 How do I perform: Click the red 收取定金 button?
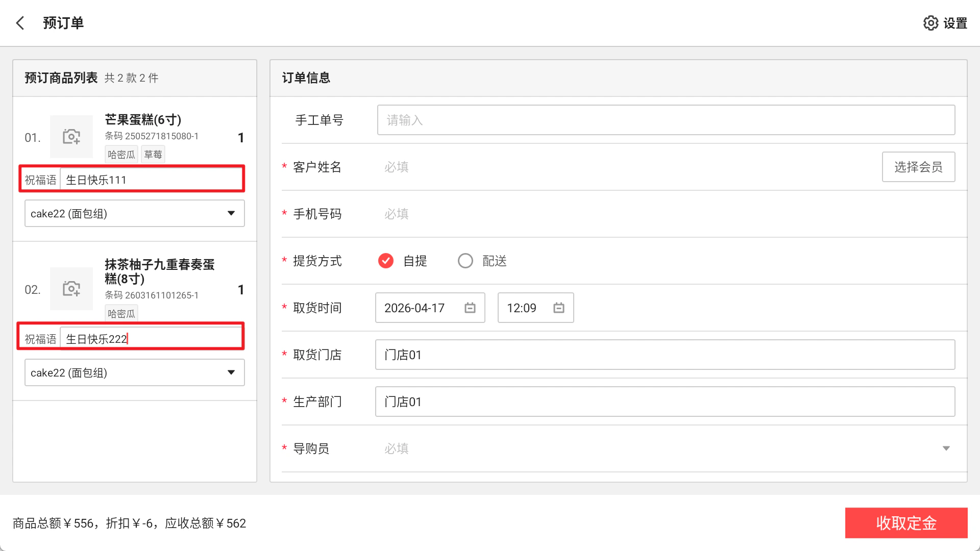pyautogui.click(x=906, y=523)
